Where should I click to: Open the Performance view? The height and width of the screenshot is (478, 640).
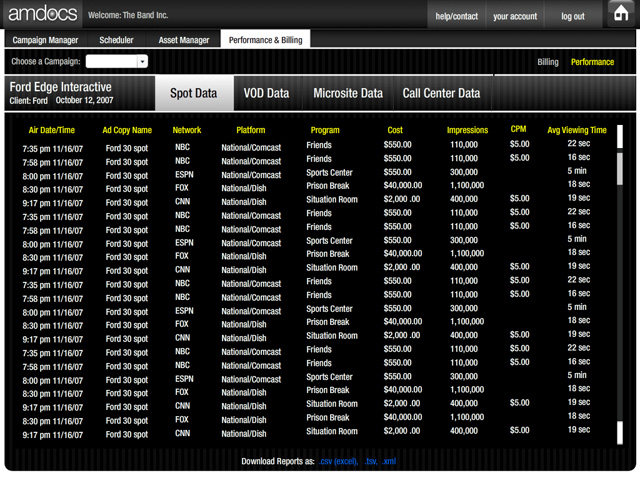pyautogui.click(x=592, y=62)
